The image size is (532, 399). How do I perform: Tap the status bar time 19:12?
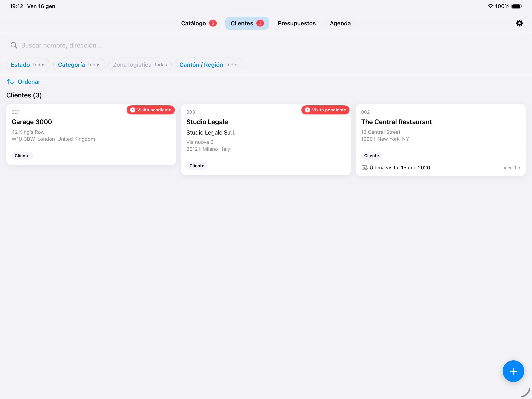16,6
